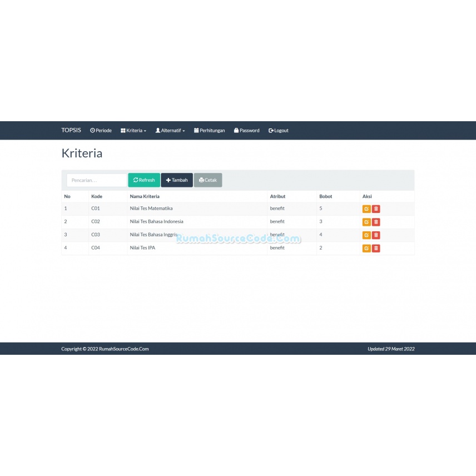Print the list with Cetak button
476x476 pixels.
208,180
